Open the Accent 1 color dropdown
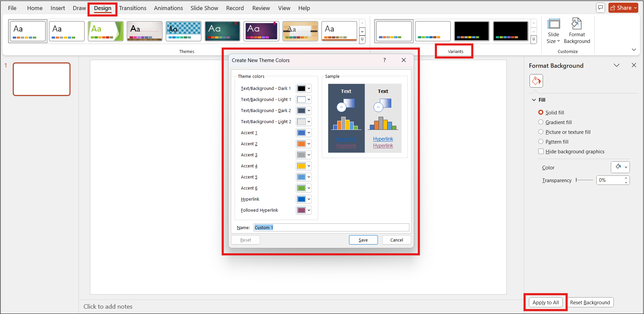The height and width of the screenshot is (314, 644). [308, 133]
